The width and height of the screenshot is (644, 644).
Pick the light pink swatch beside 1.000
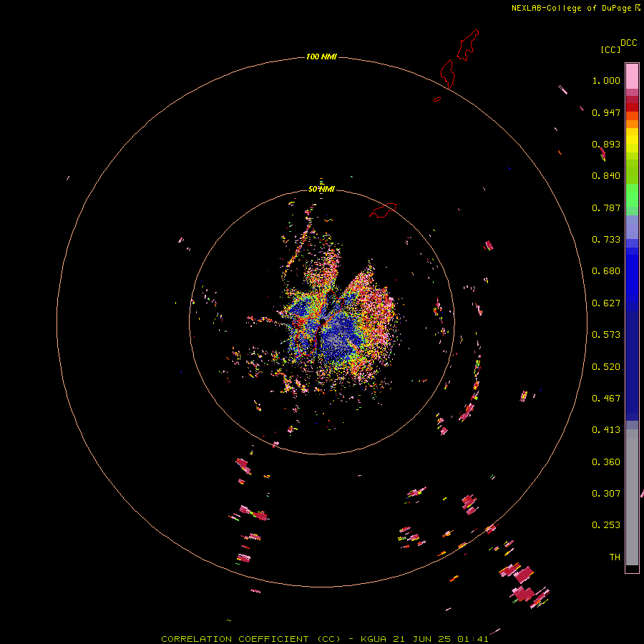(632, 77)
